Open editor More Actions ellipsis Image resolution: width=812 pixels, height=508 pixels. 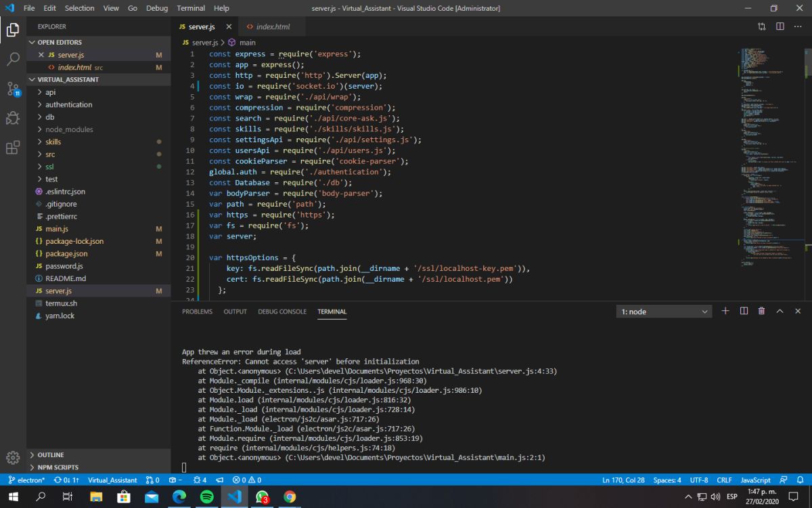pos(798,26)
